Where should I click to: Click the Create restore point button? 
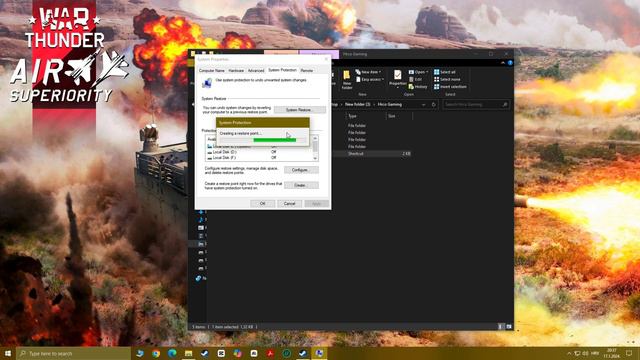click(x=301, y=185)
